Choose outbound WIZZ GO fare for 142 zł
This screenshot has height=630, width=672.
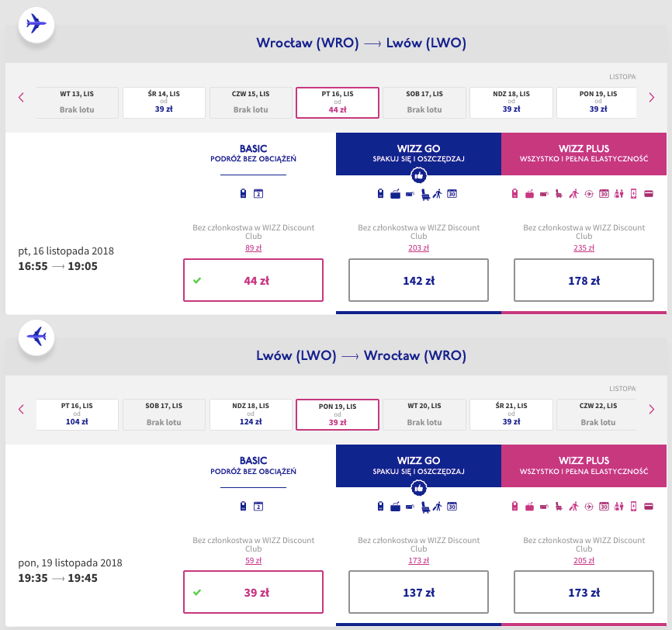pos(419,280)
